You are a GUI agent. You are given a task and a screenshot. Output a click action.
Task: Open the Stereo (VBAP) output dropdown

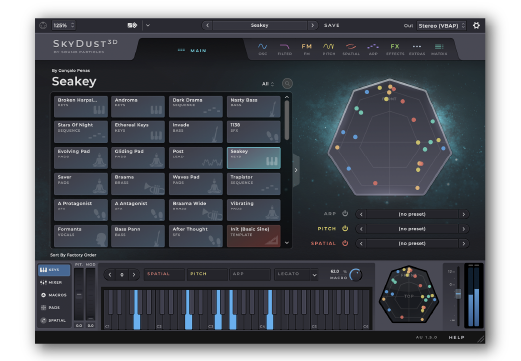point(441,26)
